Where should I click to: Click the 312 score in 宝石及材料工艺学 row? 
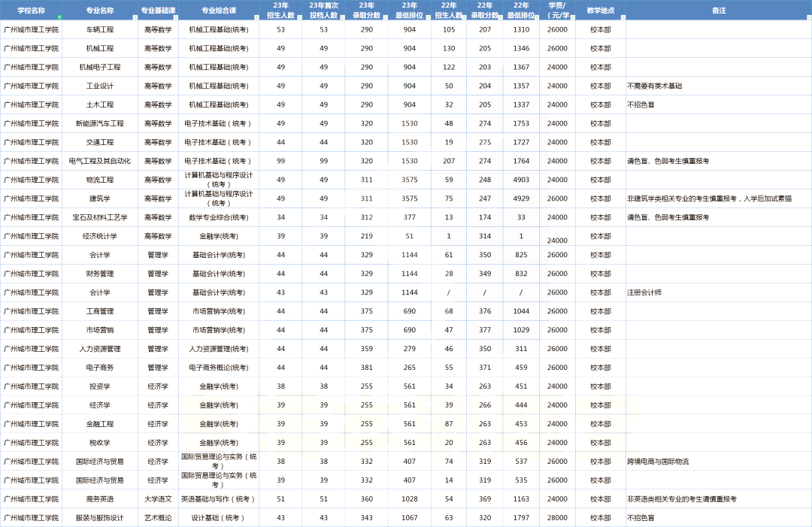(367, 217)
